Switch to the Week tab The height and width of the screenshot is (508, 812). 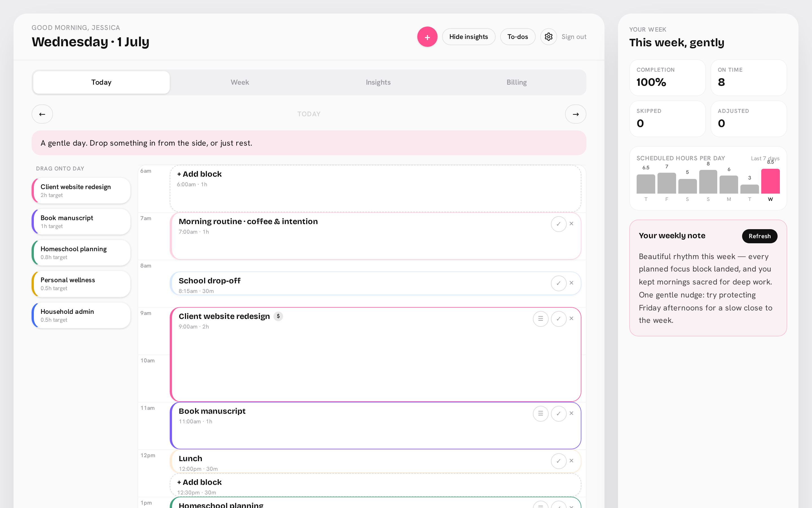[x=240, y=82]
